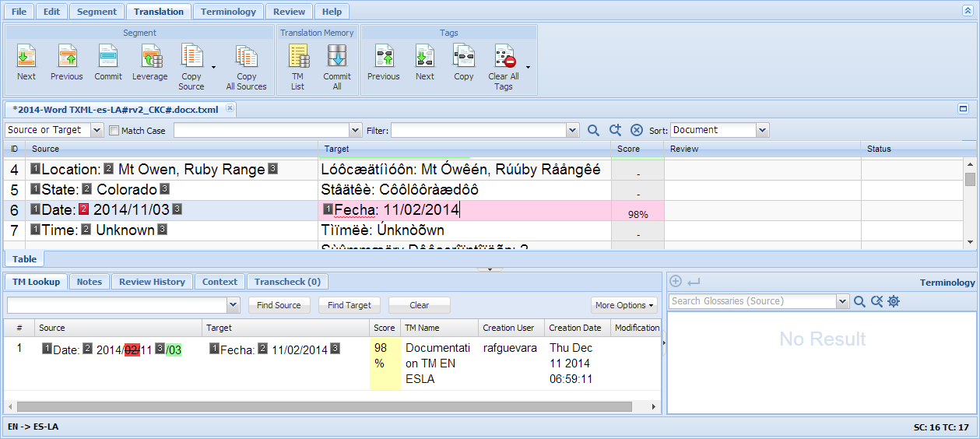Open the Sort Document dropdown

tap(763, 130)
